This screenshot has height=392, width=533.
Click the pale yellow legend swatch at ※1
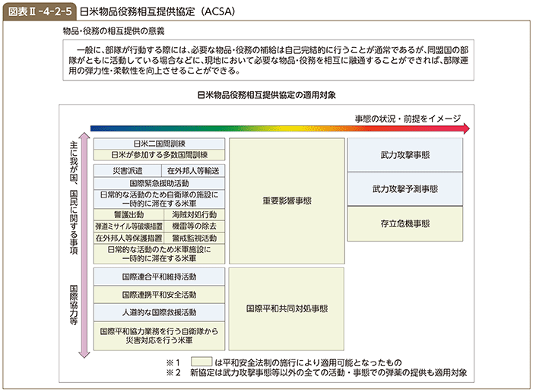pyautogui.click(x=201, y=362)
